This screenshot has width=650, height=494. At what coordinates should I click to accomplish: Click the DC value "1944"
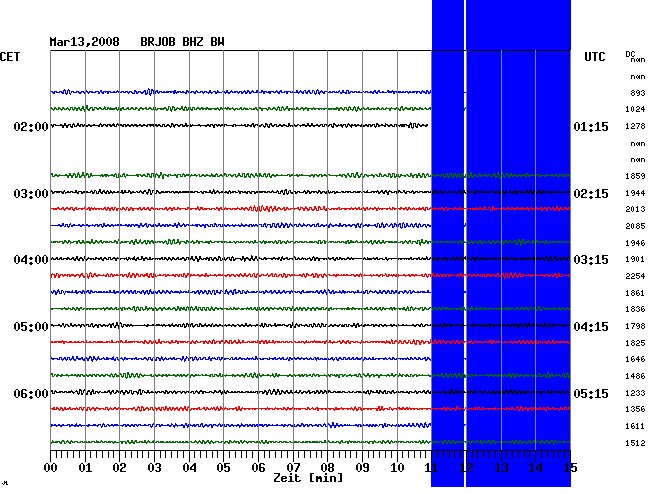click(x=635, y=193)
